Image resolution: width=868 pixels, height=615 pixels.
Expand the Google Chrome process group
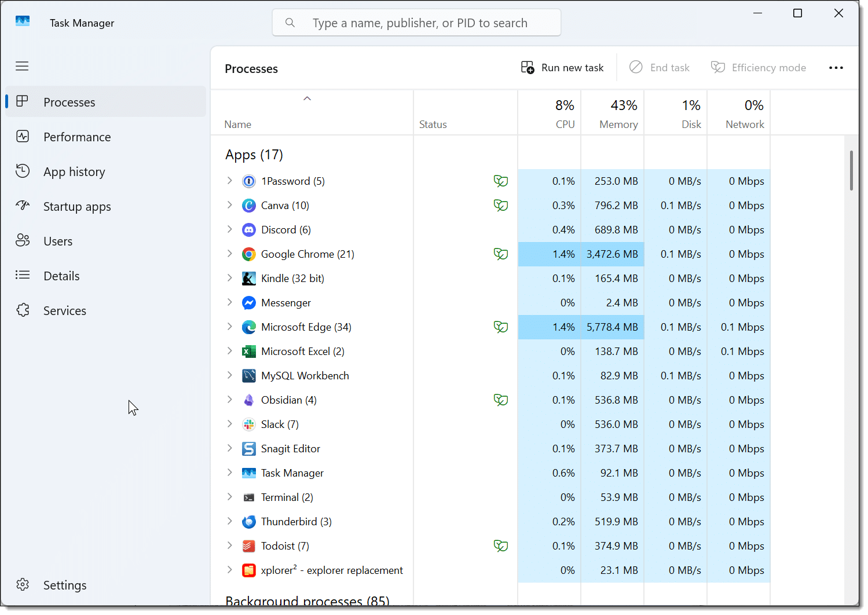[x=230, y=254]
